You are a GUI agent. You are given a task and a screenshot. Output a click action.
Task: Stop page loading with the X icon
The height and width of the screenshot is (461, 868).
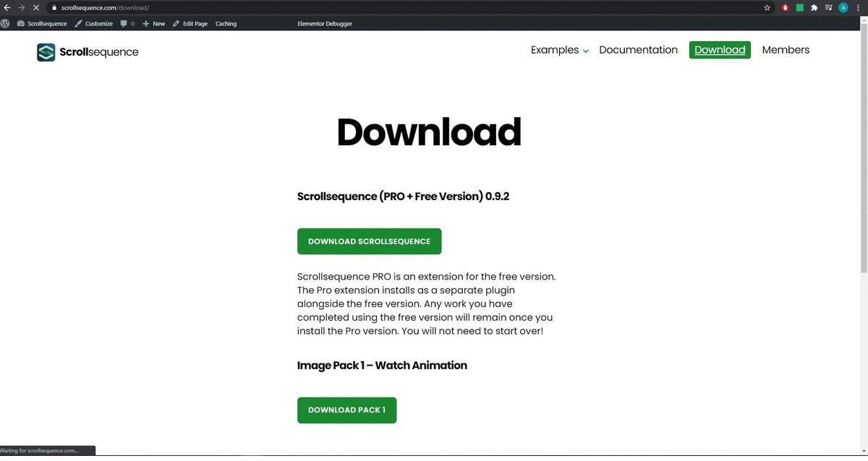35,7
